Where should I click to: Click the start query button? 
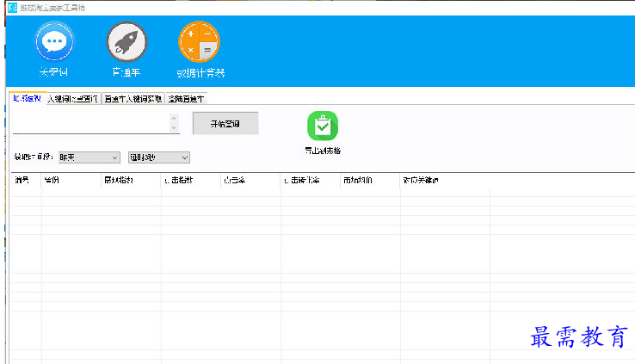click(x=225, y=124)
